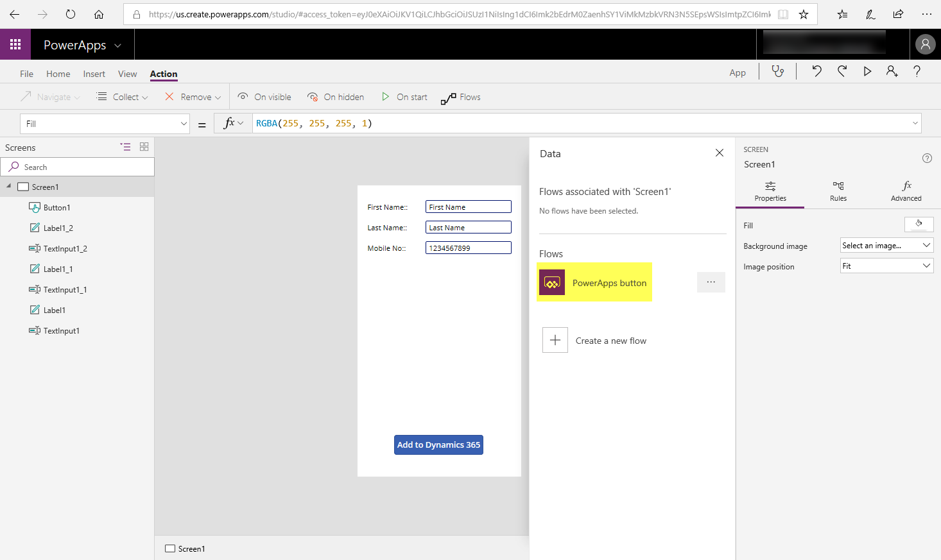This screenshot has height=560, width=941.
Task: Open browser favorites hub icon
Action: point(843,14)
